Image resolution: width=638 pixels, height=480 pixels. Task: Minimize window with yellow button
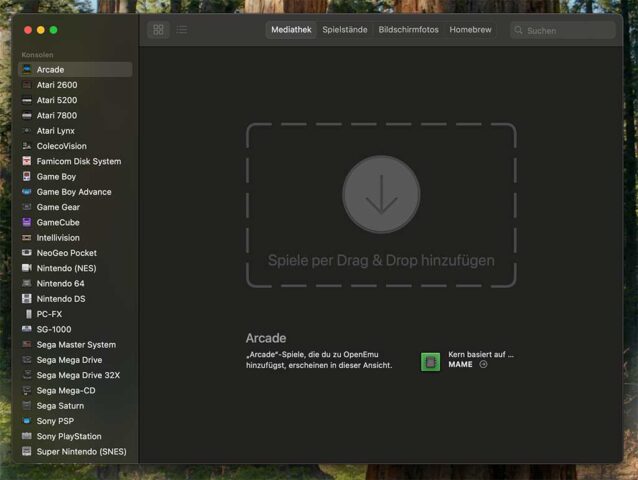pyautogui.click(x=41, y=30)
